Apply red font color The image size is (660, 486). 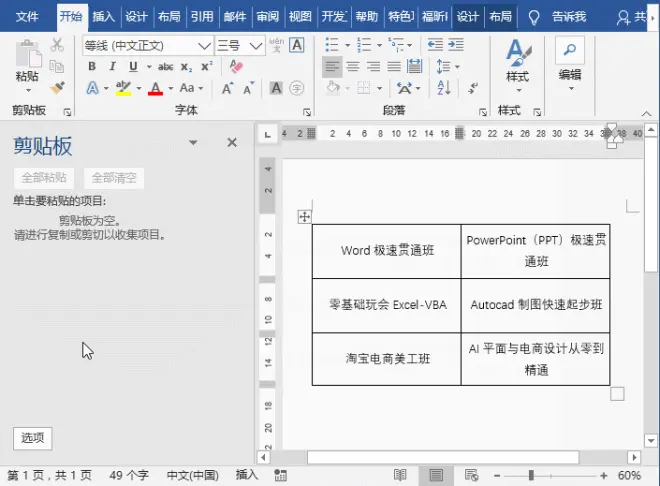coord(155,88)
